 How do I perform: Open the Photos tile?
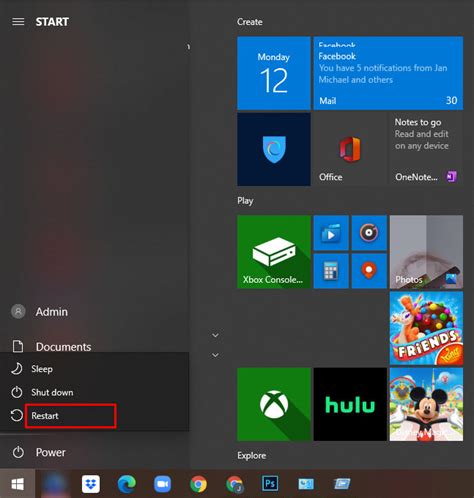click(426, 252)
